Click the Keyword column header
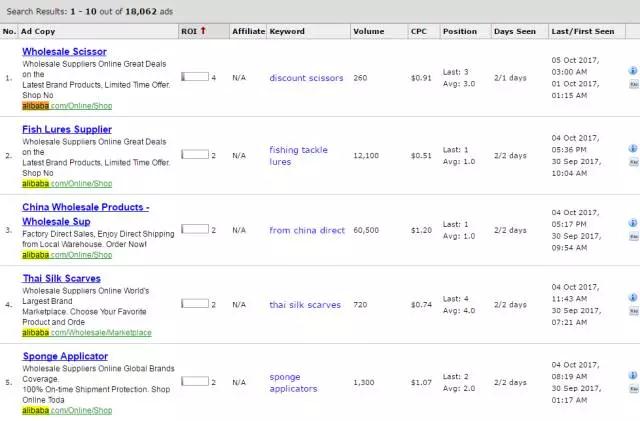640x421 pixels. pos(287,32)
